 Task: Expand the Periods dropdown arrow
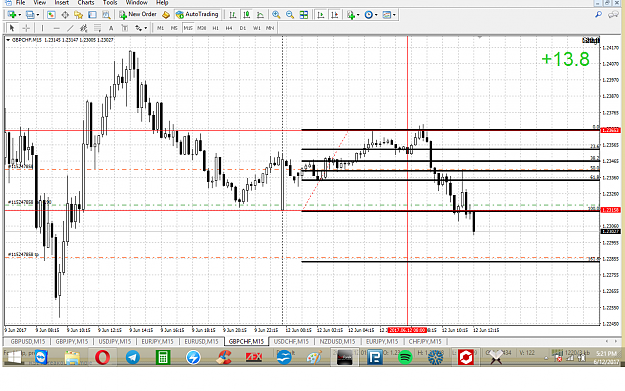pos(376,16)
